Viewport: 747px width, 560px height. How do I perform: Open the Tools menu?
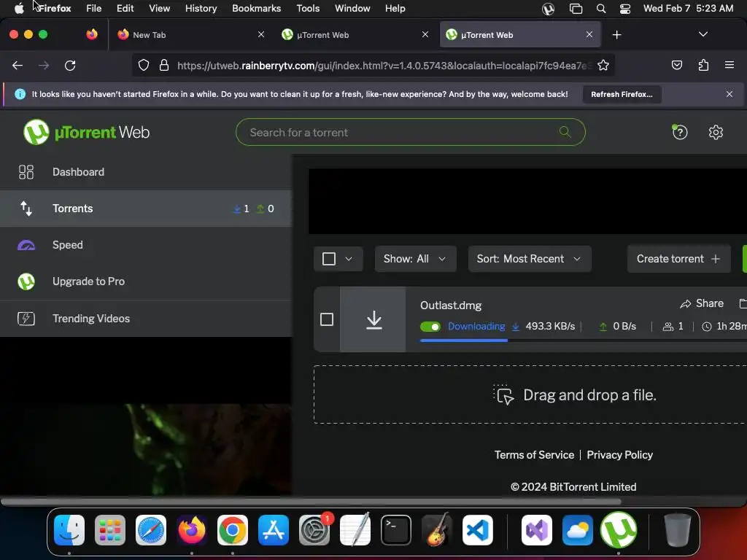308,8
